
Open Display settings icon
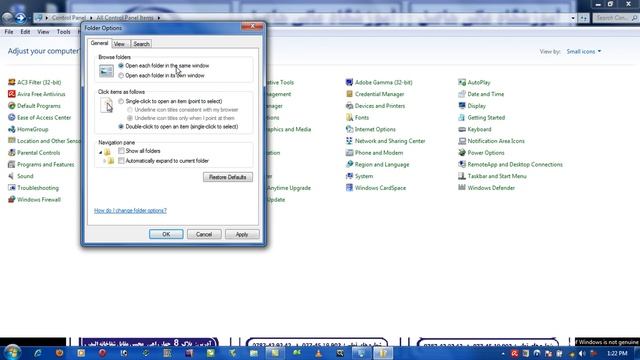coord(462,106)
